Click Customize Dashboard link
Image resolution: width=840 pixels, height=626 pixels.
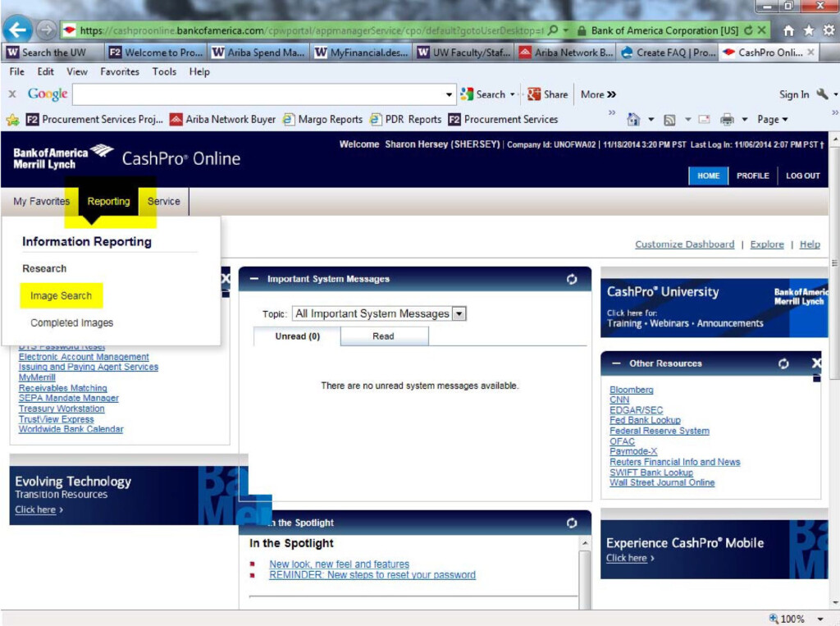[x=685, y=244]
